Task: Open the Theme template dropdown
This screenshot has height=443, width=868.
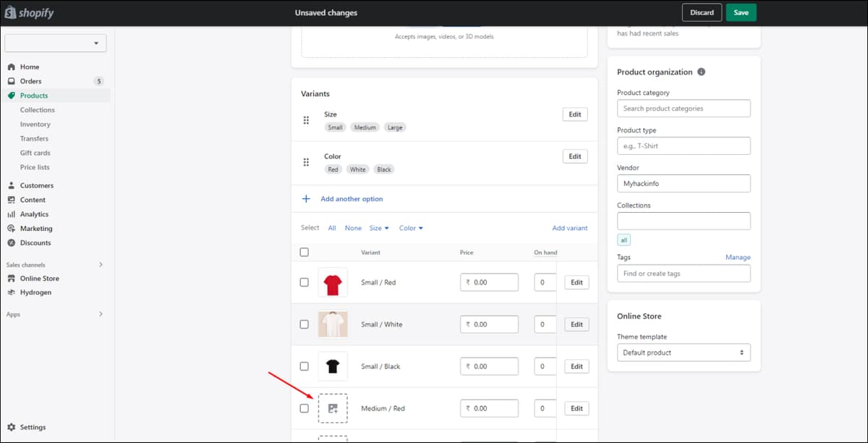Action: pyautogui.click(x=684, y=353)
